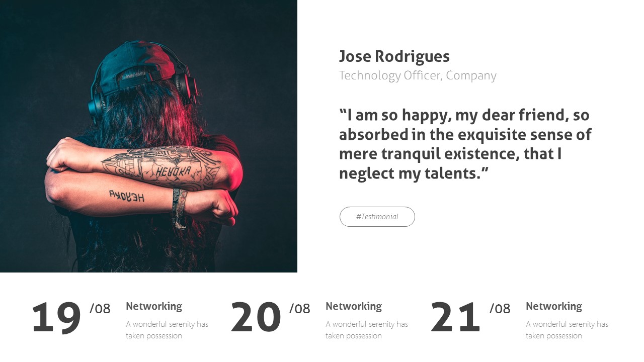The image size is (644, 362).
Task: Select the Networking heading beside date 19
Action: pos(154,306)
